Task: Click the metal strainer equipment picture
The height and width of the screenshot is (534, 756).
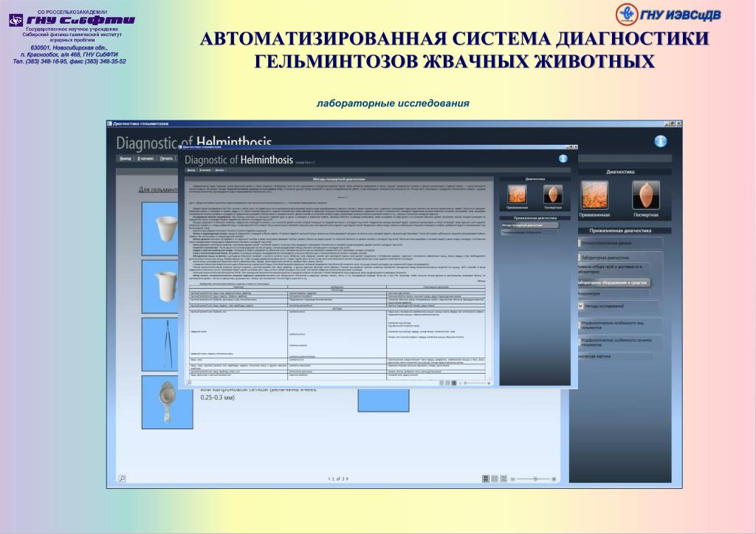Action: tap(168, 402)
